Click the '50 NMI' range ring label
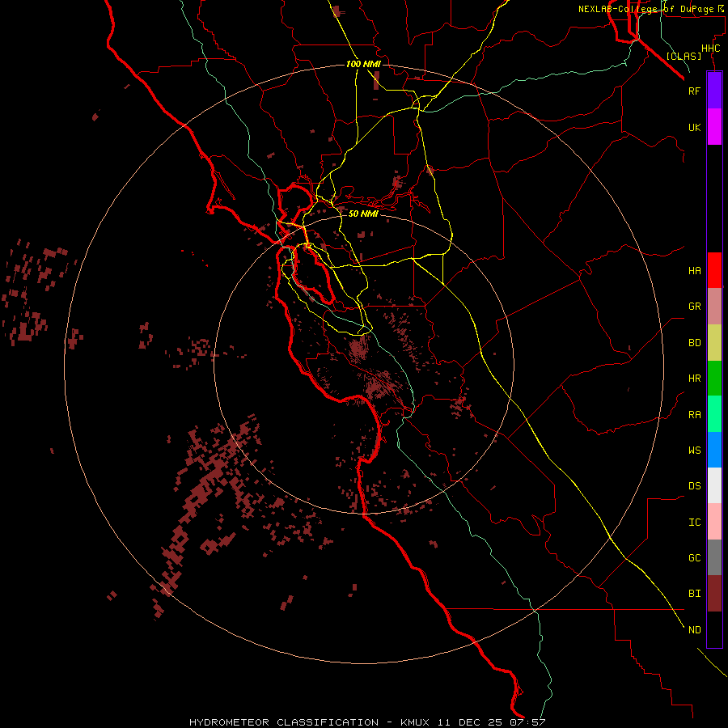728x728 pixels. [363, 214]
